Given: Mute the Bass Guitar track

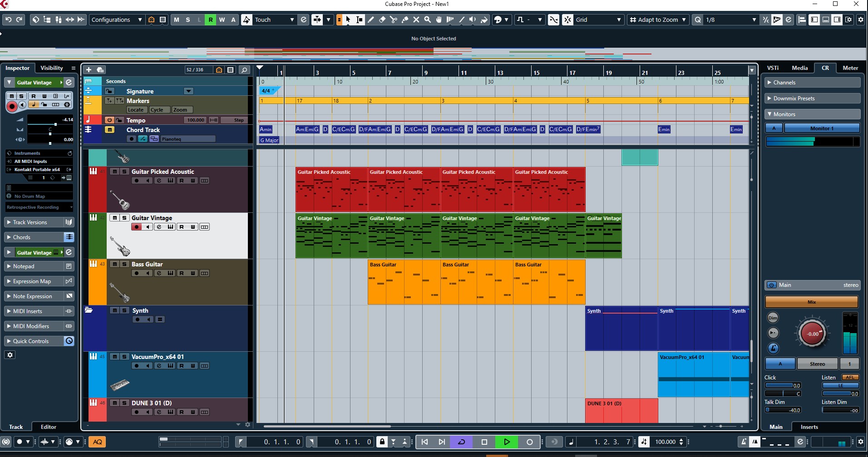Looking at the screenshot, I should [x=115, y=264].
